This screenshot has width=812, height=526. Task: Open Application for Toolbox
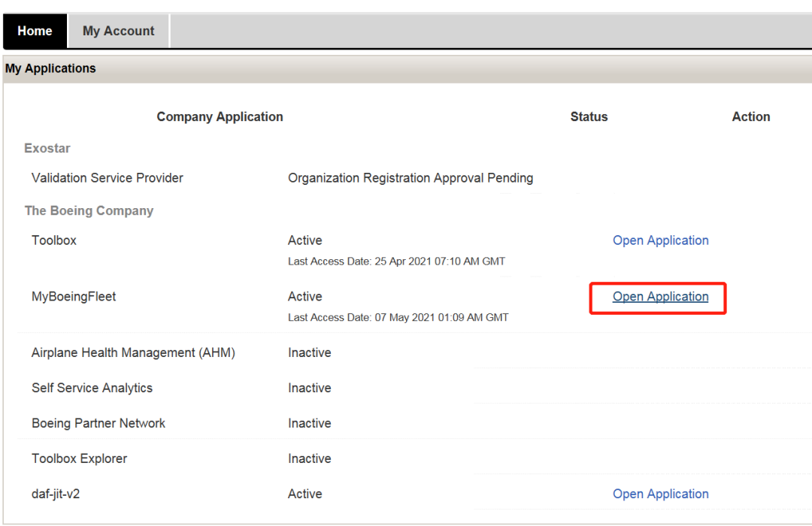[x=660, y=240]
